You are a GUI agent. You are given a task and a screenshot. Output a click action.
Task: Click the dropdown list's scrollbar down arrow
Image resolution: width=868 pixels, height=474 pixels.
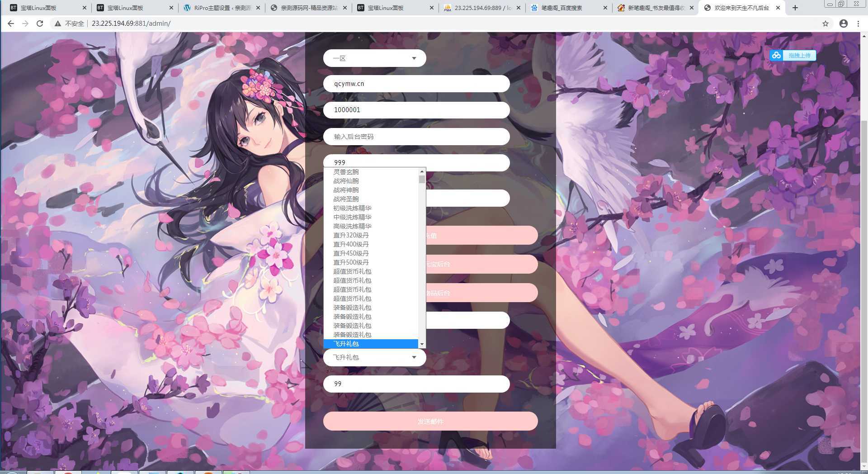coord(422,344)
